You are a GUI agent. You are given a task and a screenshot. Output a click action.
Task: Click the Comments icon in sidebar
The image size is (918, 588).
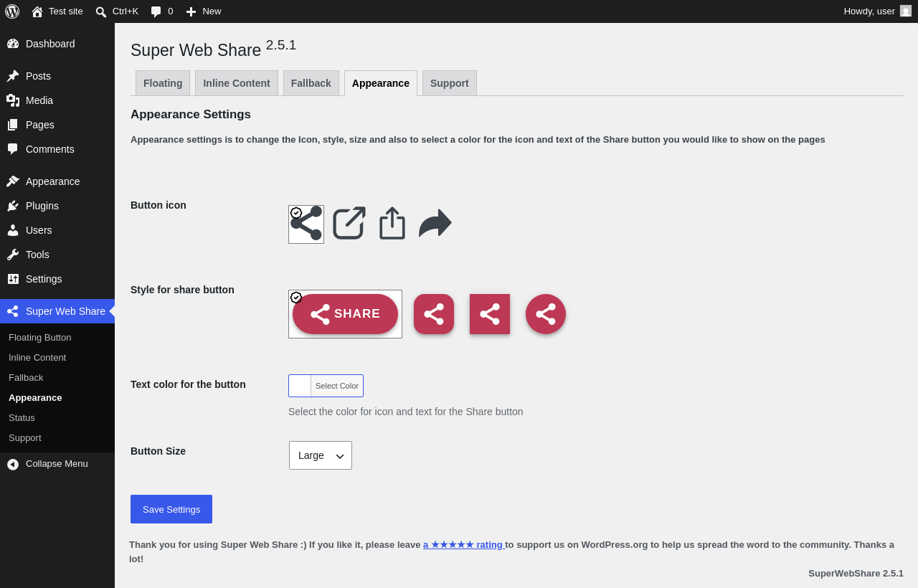point(13,149)
